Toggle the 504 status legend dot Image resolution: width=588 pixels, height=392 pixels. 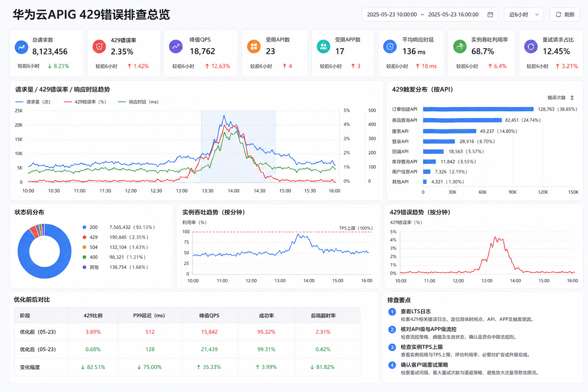click(x=84, y=247)
